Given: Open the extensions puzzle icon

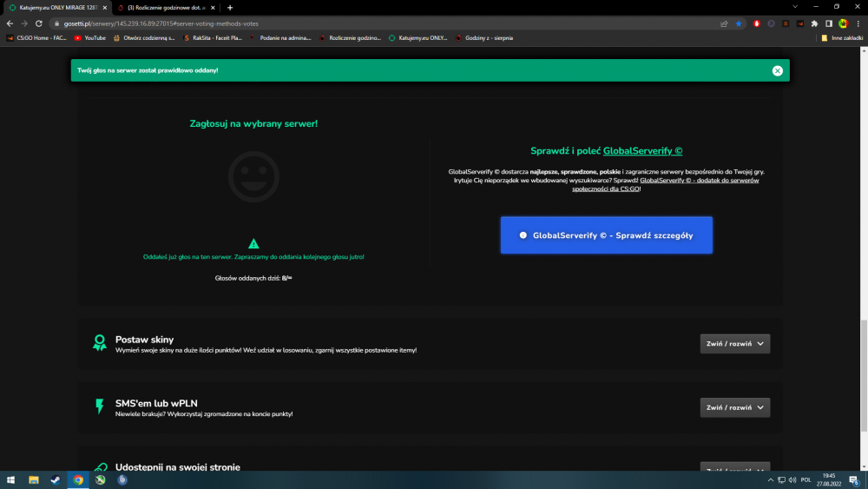Looking at the screenshot, I should [814, 23].
